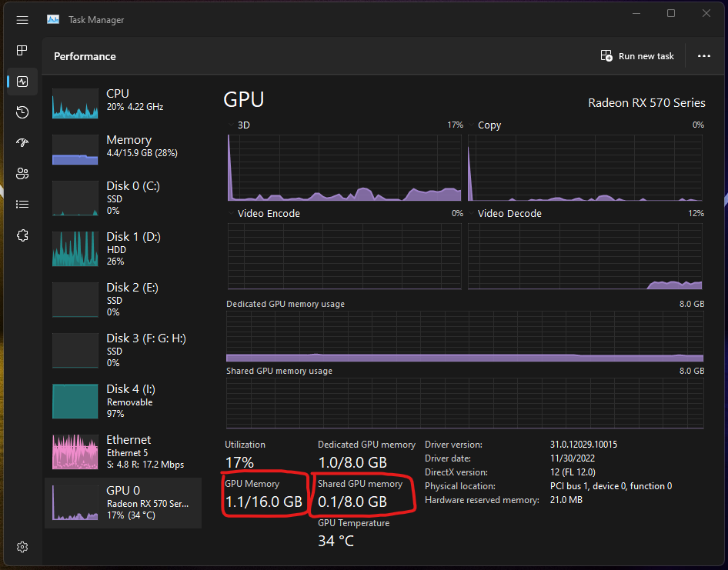Click the 3D utilization graph
The image size is (728, 570).
pyautogui.click(x=344, y=168)
